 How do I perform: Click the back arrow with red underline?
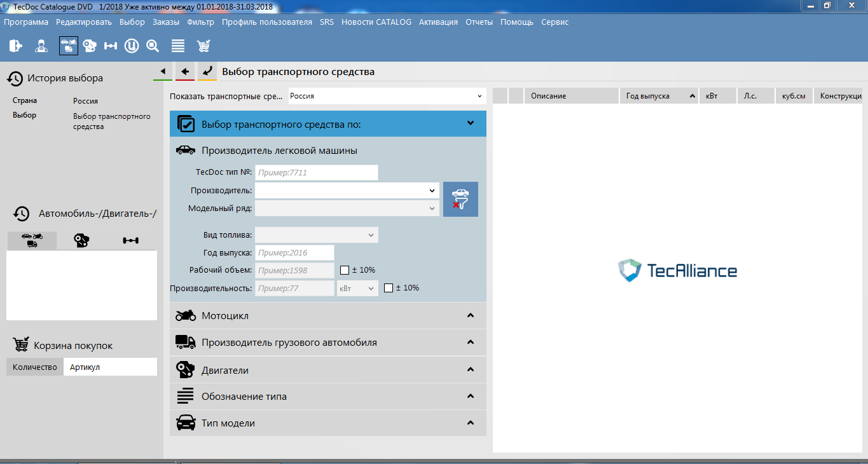point(185,71)
